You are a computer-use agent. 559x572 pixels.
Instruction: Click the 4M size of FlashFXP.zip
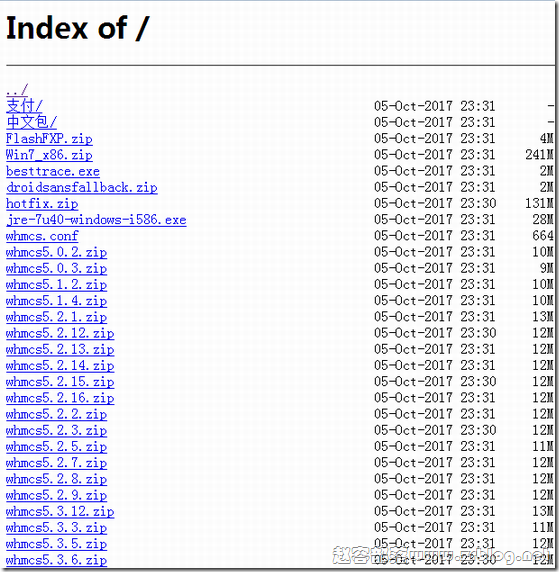coord(547,139)
